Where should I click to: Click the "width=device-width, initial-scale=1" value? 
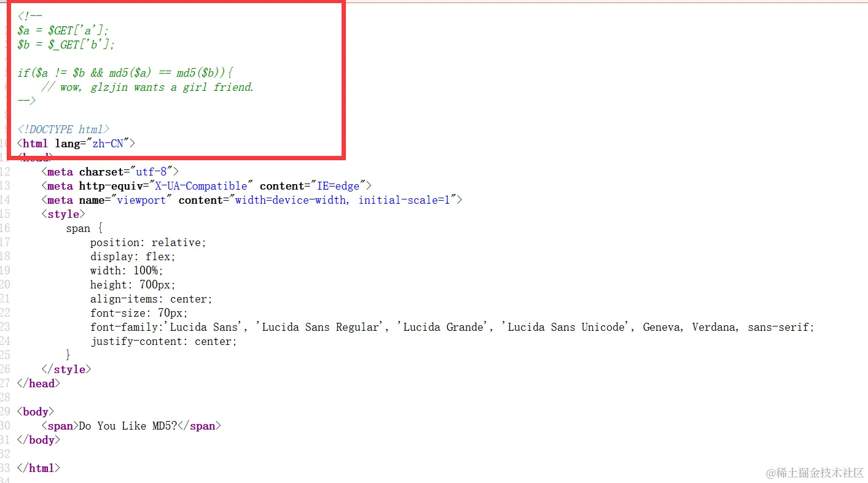click(x=343, y=199)
